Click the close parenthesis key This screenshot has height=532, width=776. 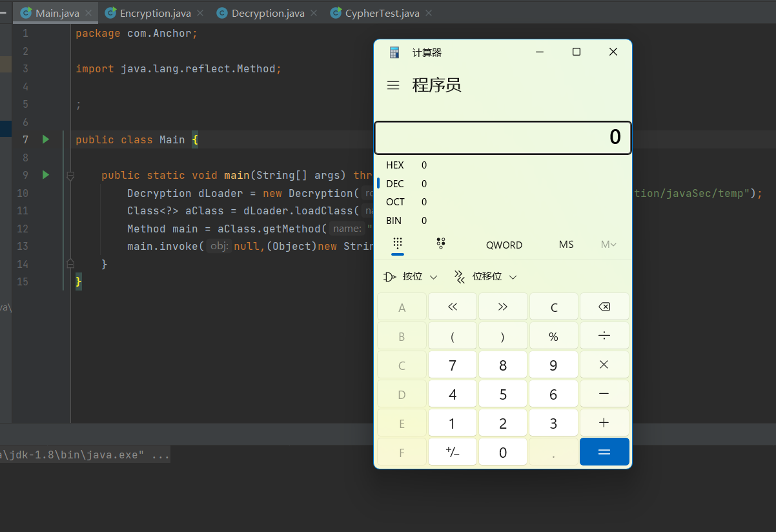(x=503, y=336)
